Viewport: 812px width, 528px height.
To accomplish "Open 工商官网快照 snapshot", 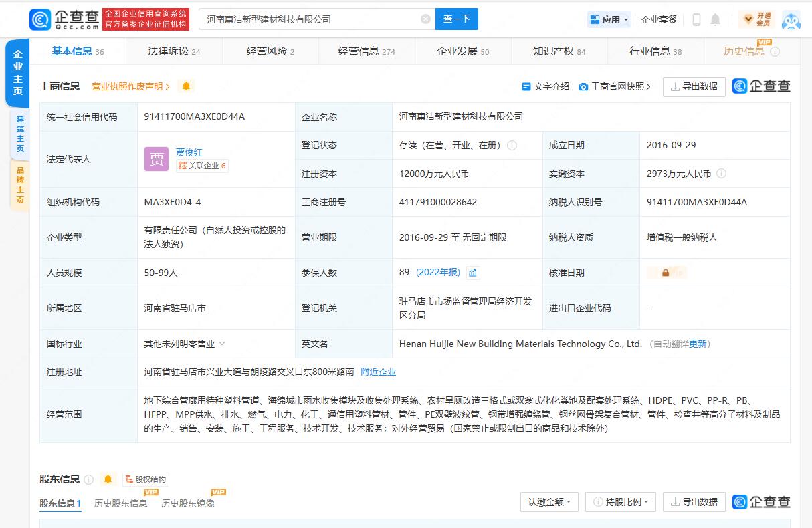I will point(615,86).
